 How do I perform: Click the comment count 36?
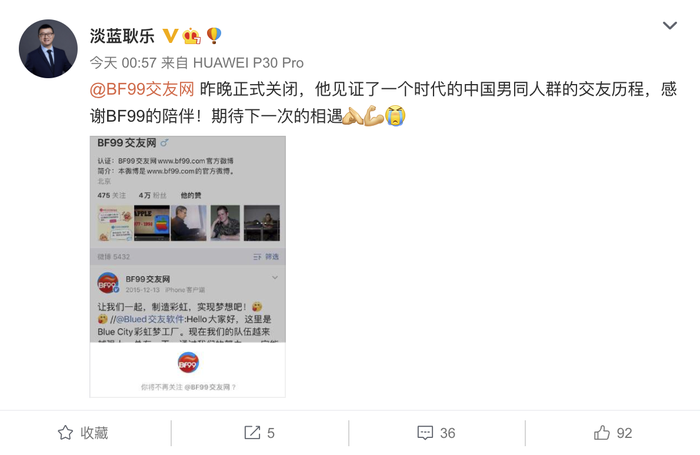[x=447, y=433]
